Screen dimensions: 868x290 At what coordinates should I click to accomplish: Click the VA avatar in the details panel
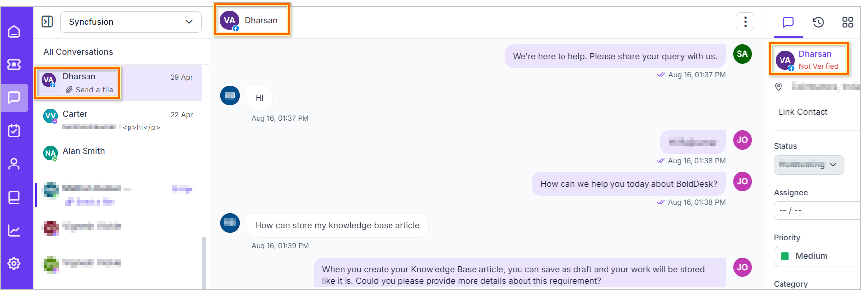pos(784,60)
